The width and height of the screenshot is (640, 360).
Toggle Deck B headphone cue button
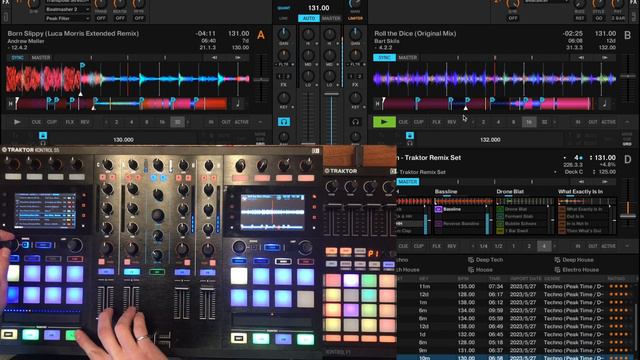click(x=355, y=122)
